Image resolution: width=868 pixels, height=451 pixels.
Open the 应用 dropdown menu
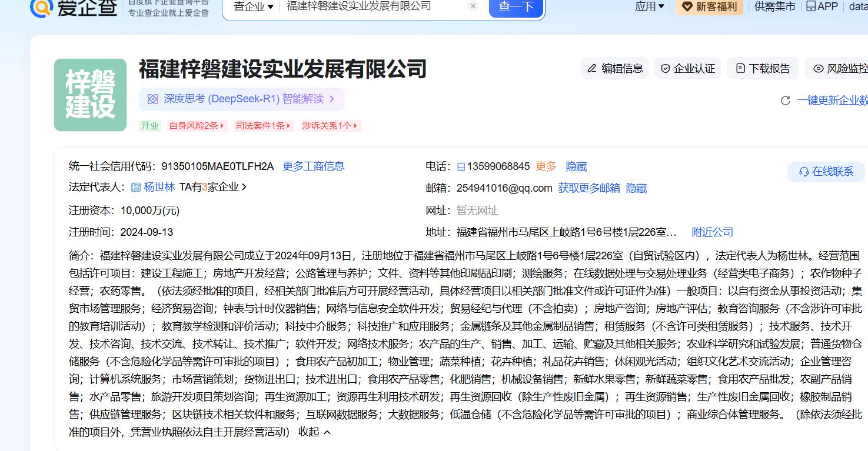coord(649,6)
